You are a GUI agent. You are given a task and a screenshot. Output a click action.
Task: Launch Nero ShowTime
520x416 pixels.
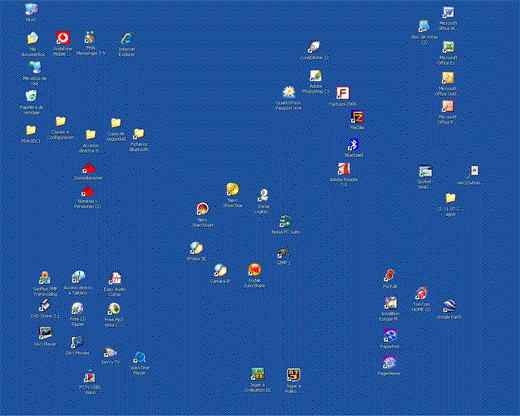(232, 190)
